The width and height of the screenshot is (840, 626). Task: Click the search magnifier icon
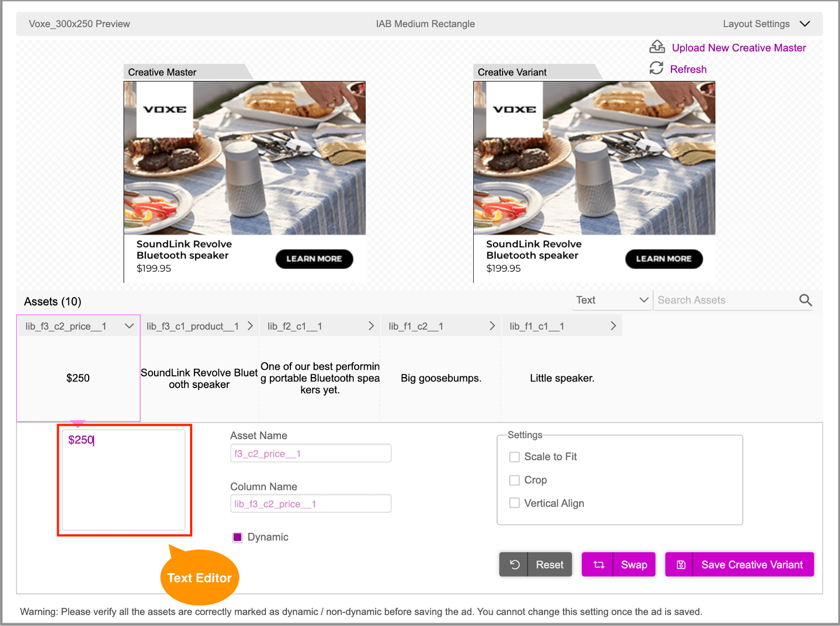tap(806, 300)
